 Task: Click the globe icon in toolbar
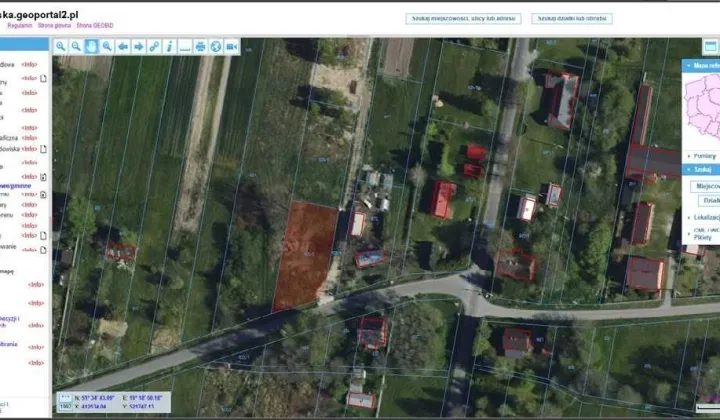[216, 46]
